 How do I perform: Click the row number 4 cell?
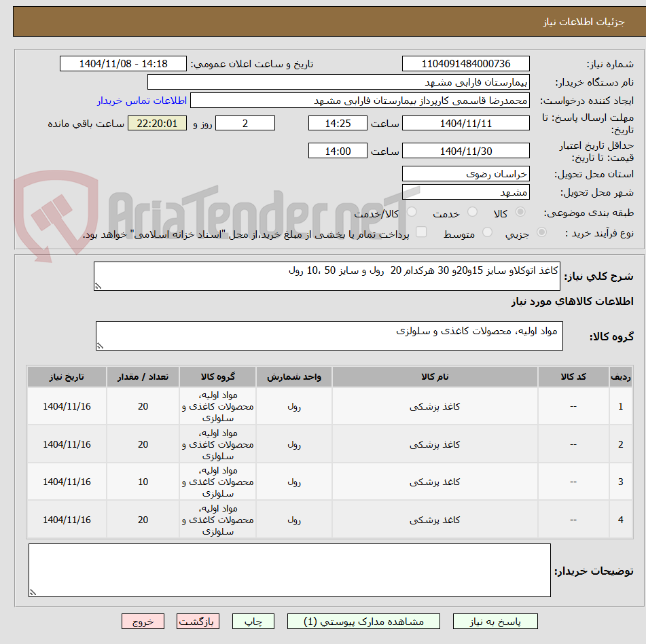pos(620,520)
